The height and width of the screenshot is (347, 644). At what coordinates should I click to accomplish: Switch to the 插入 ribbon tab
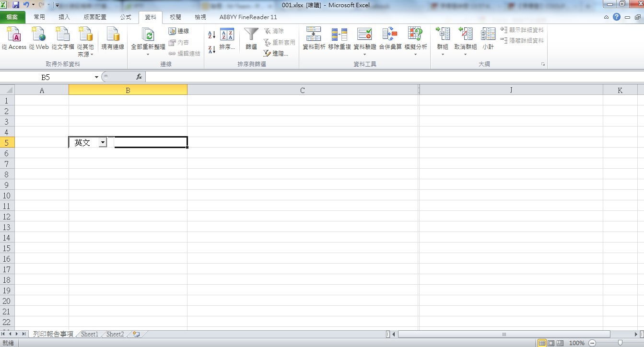(64, 17)
